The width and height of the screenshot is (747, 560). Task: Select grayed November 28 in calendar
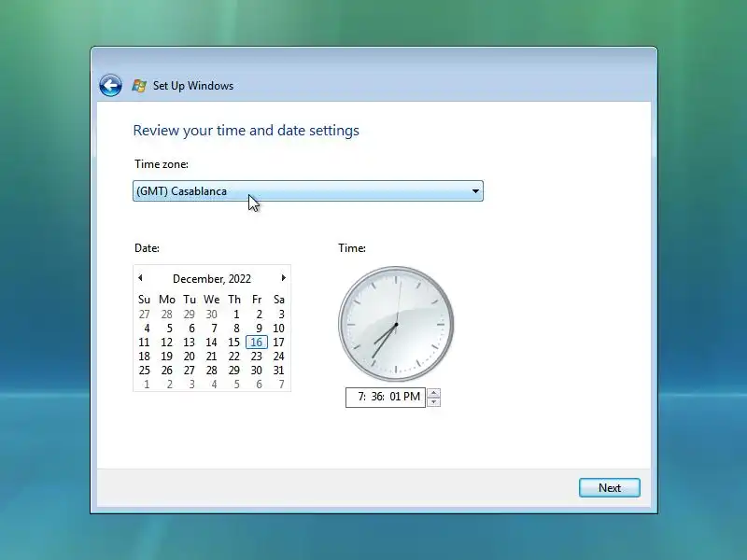tap(166, 315)
